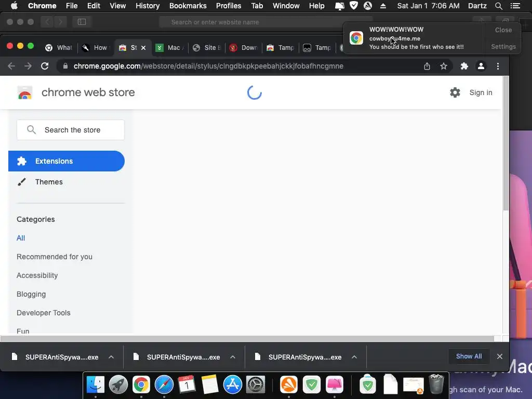Screen dimensions: 532x399
Task: Reload the Chrome Web Store page
Action: pyautogui.click(x=45, y=66)
